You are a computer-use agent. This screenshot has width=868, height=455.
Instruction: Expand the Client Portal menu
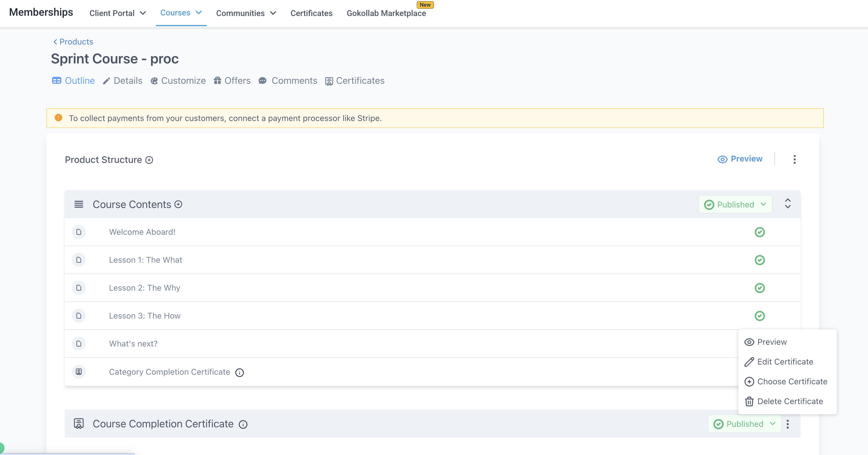coord(117,13)
